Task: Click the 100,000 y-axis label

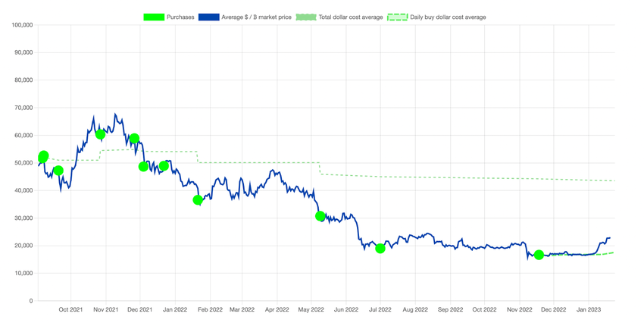Action: (22, 25)
